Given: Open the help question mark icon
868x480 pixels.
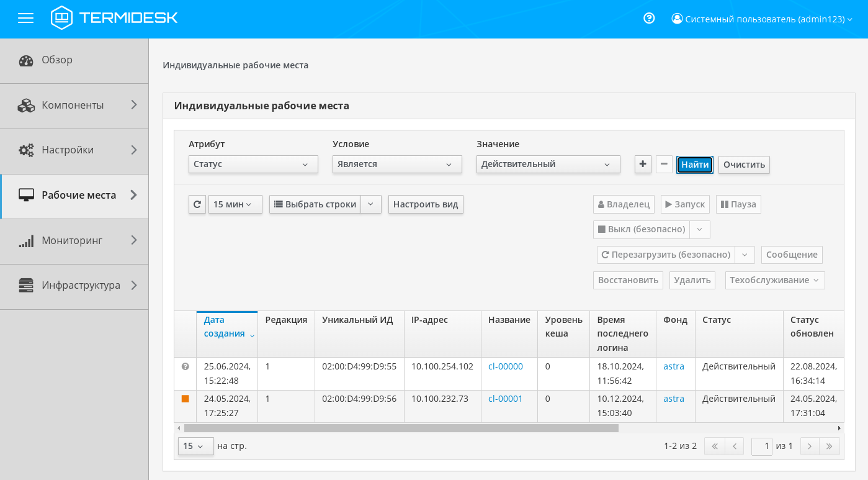Looking at the screenshot, I should pyautogui.click(x=649, y=19).
